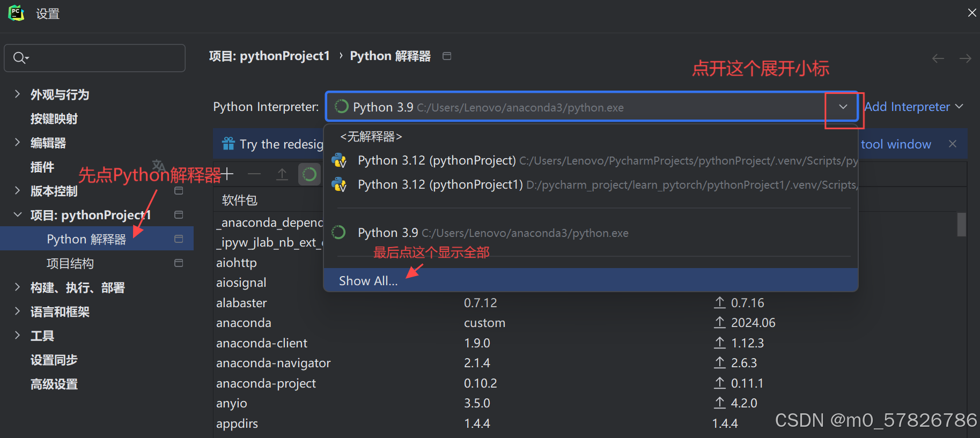This screenshot has width=980, height=438.
Task: Click the update arrow beside 0.7.16
Action: tap(720, 303)
